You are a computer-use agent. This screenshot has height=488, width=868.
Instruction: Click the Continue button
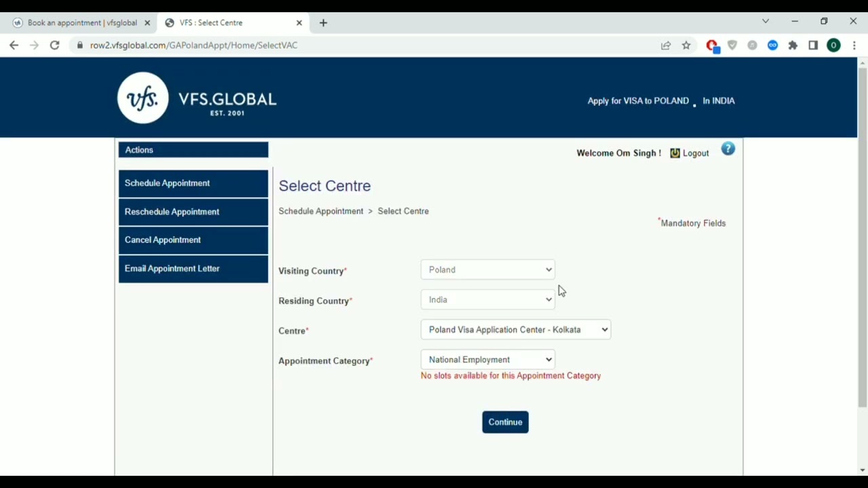coord(505,422)
